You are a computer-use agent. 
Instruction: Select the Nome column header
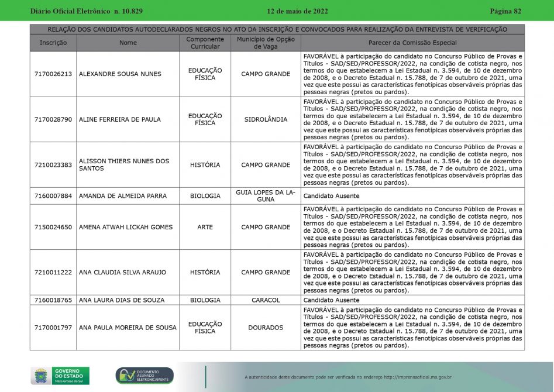coord(128,43)
